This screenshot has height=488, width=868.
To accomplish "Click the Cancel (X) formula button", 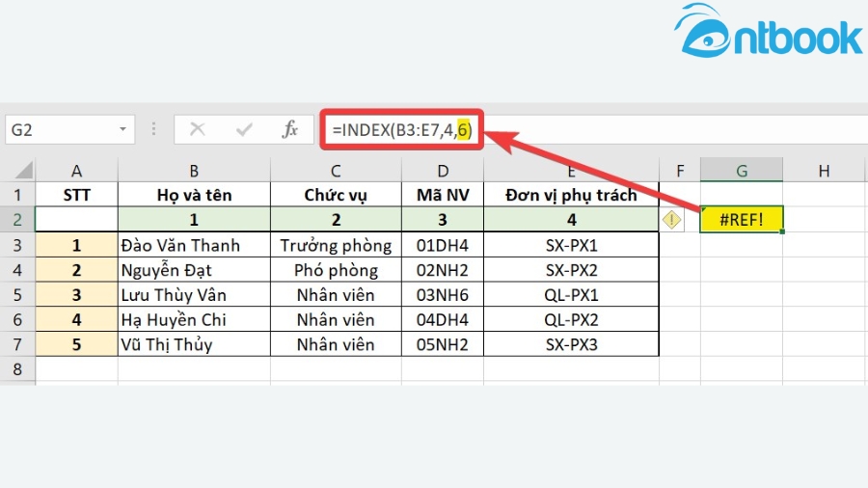I will coord(198,129).
